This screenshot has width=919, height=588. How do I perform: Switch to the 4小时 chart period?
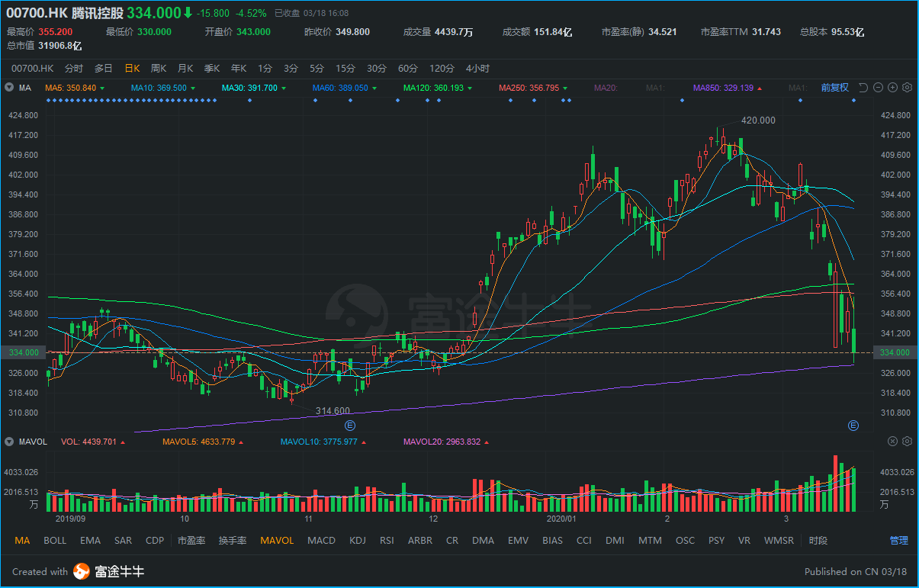click(x=477, y=68)
